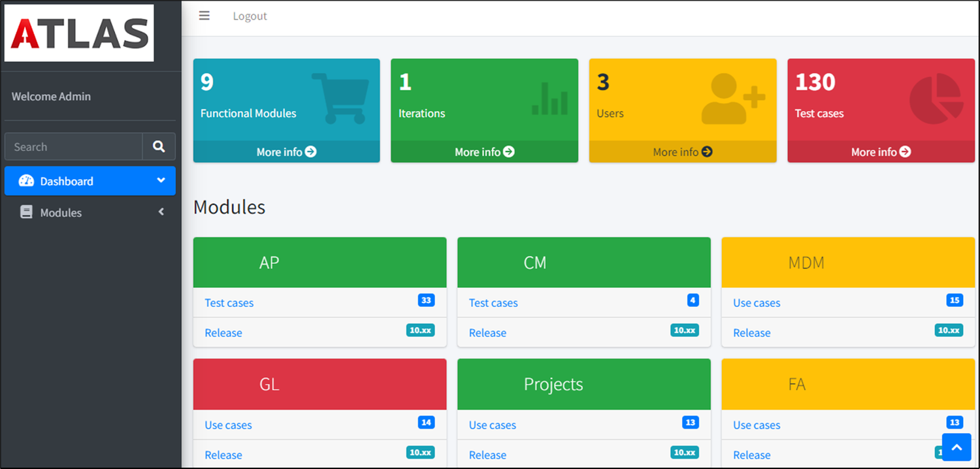
Task: Click the 15 count badge on MDM Use cases
Action: click(x=955, y=300)
